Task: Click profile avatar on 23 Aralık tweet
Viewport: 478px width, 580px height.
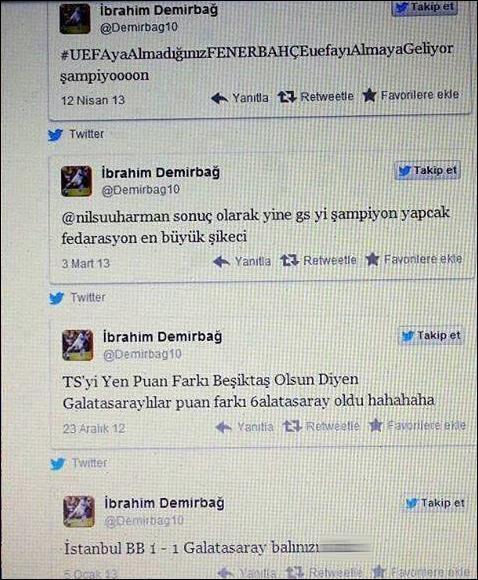Action: [78, 345]
